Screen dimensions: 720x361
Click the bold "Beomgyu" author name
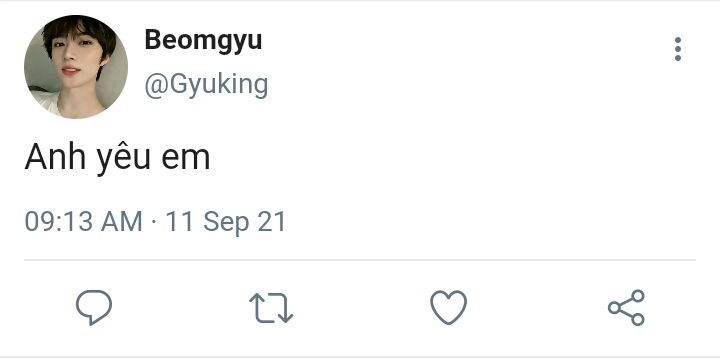click(x=203, y=41)
